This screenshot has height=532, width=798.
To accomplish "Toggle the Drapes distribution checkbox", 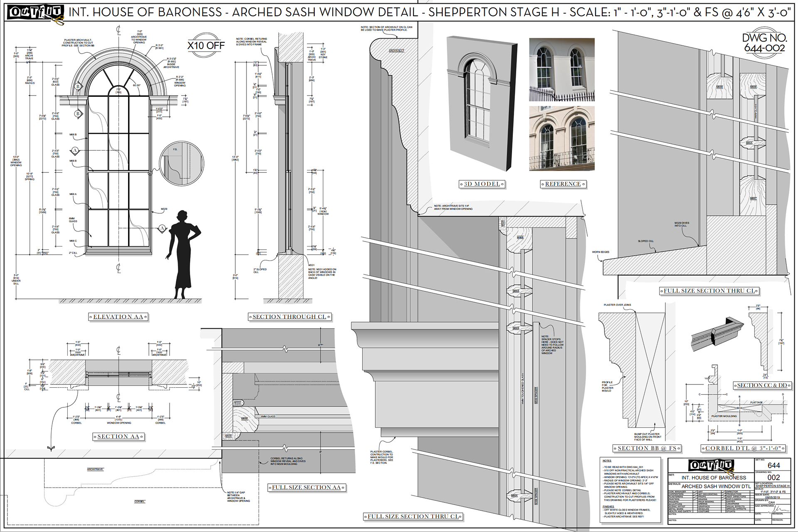I will [x=724, y=499].
